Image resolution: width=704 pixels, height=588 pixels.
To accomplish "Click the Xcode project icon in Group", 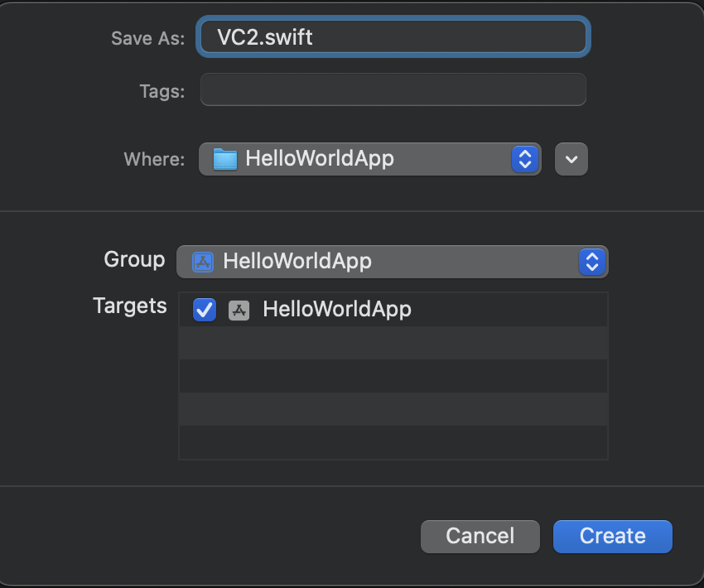I will tap(203, 262).
